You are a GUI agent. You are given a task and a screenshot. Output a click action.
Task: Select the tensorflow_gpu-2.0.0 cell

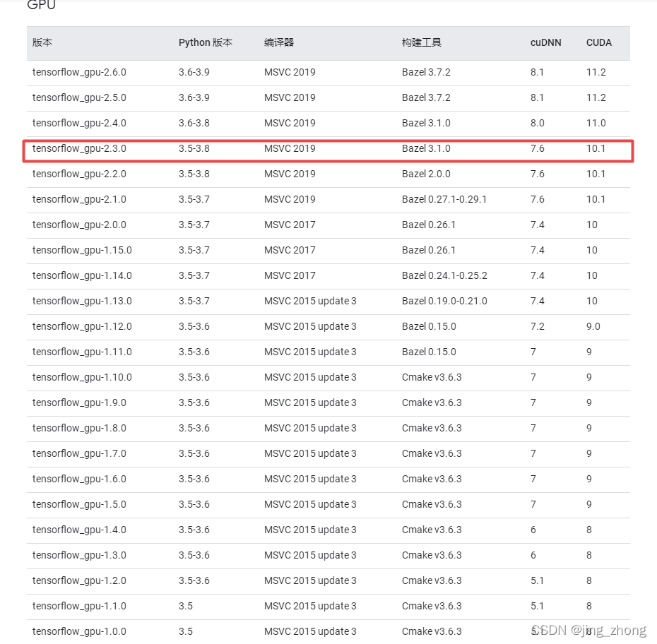(x=79, y=225)
